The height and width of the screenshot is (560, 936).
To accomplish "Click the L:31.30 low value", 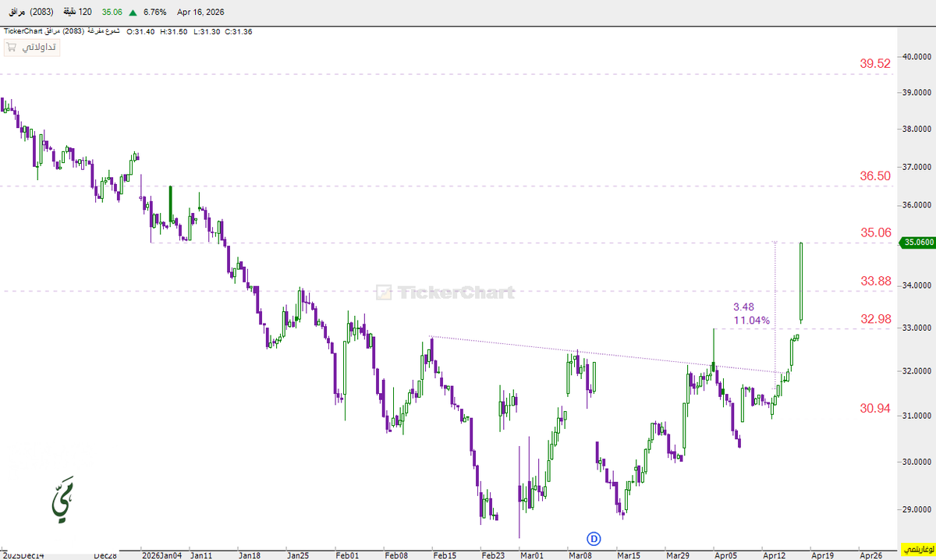I will click(206, 31).
